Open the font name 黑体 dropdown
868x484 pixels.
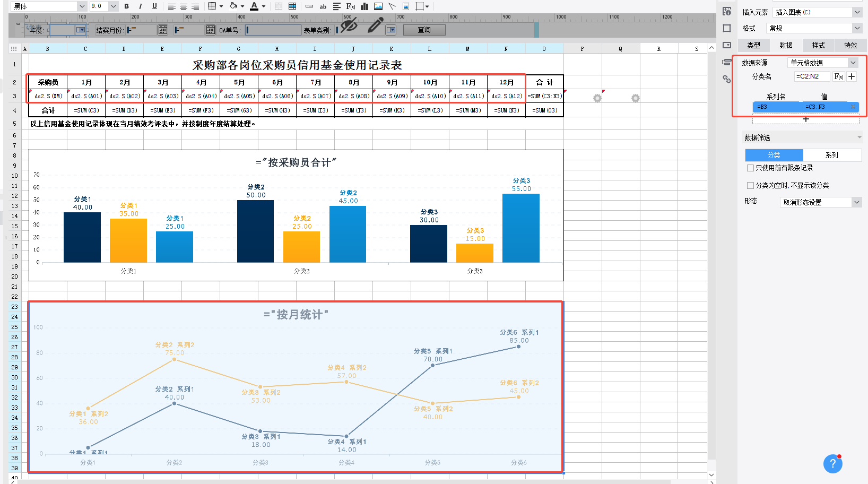(82, 6)
